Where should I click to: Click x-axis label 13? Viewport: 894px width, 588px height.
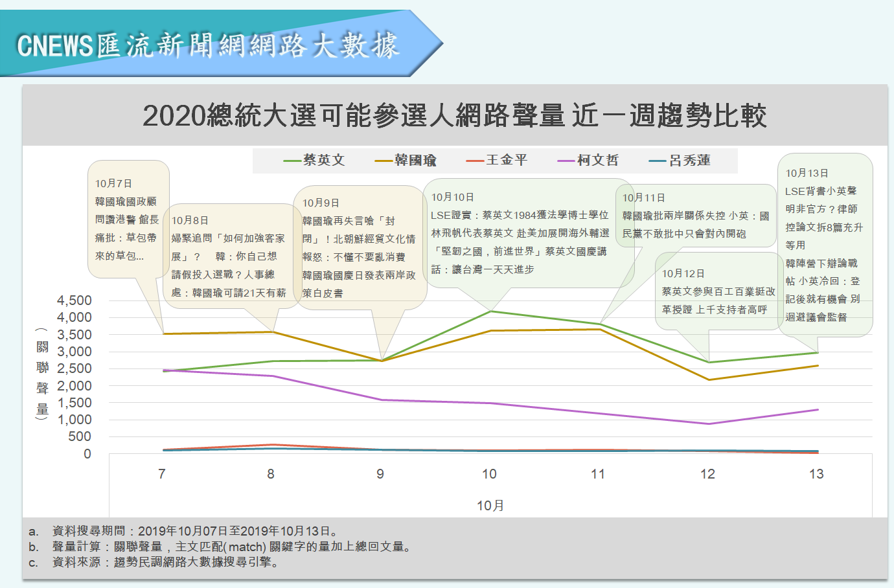(x=816, y=474)
